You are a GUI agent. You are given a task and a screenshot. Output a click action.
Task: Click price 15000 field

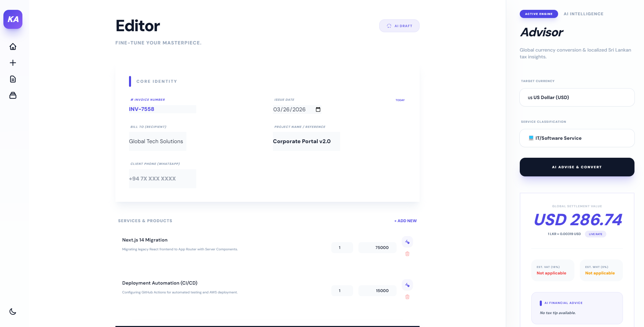coord(377,291)
